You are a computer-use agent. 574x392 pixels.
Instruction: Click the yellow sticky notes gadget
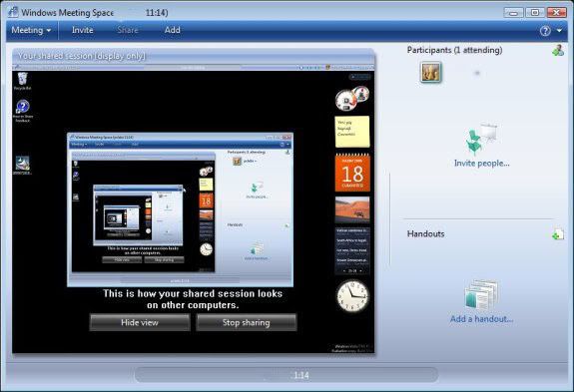pyautogui.click(x=352, y=132)
